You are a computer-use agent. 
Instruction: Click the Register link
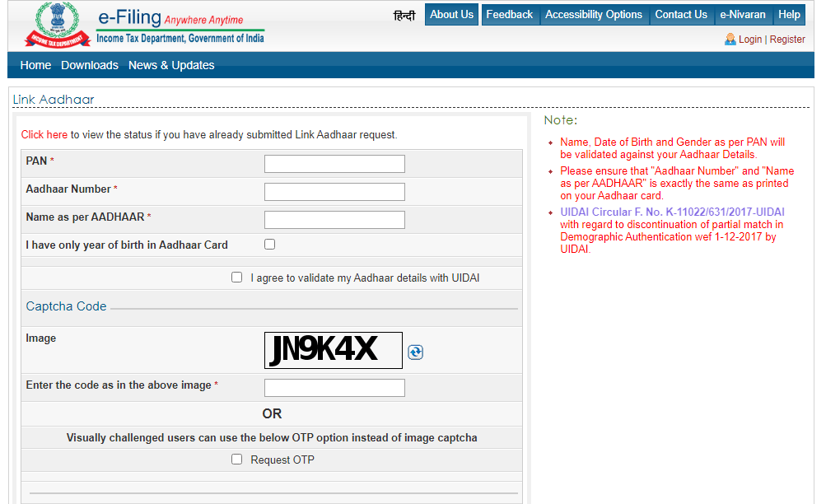(787, 40)
